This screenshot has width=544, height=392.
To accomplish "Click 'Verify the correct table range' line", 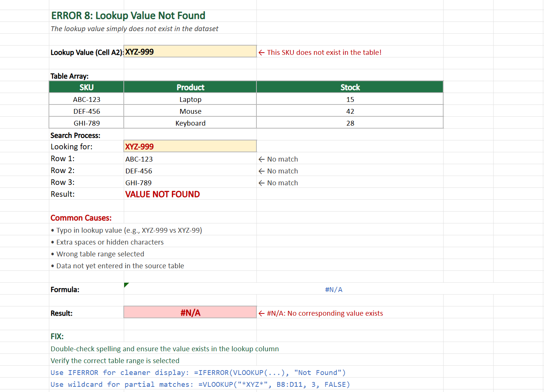I will pos(115,361).
